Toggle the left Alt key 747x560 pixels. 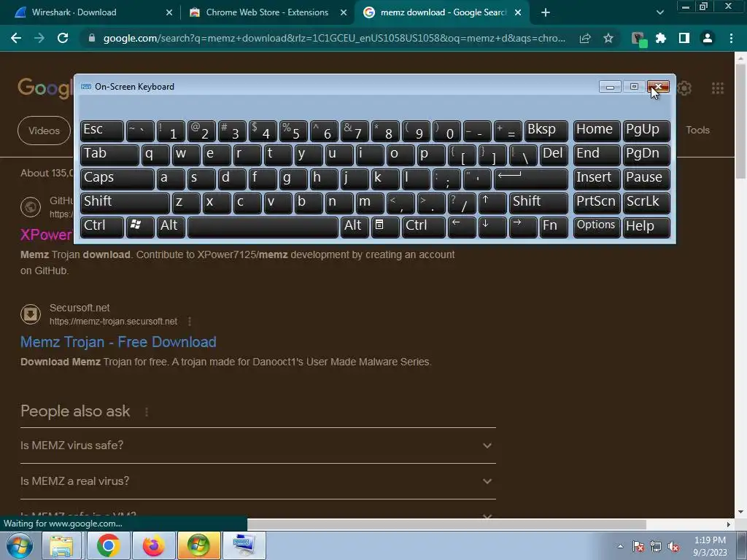click(171, 226)
